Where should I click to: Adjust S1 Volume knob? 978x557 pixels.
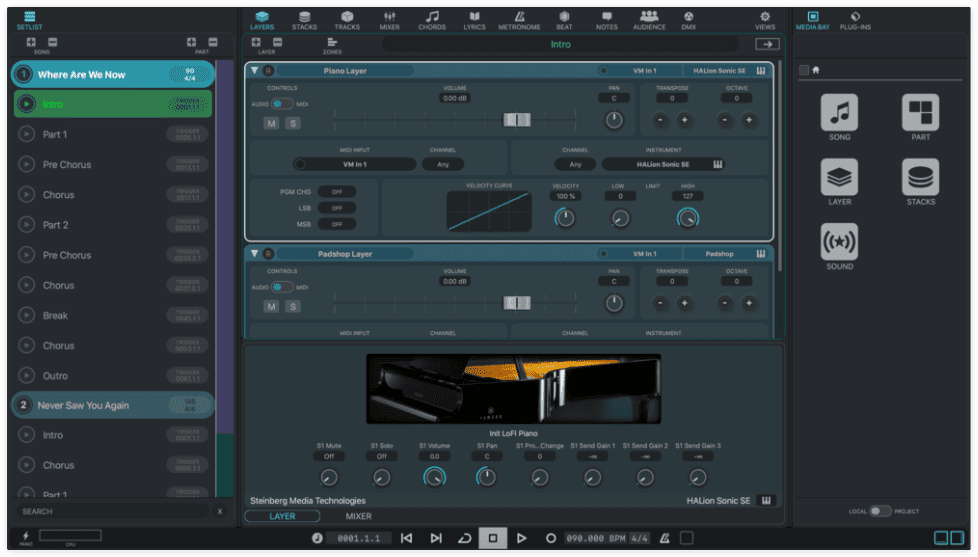[x=434, y=477]
